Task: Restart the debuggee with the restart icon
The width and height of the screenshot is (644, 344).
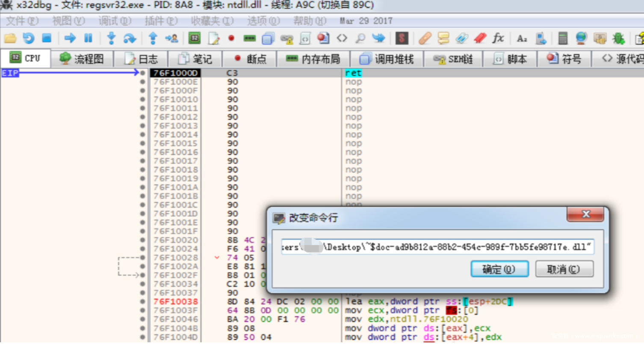Action: [x=29, y=38]
